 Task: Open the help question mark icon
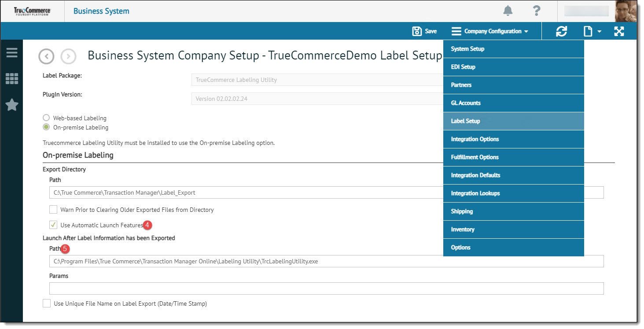(536, 11)
